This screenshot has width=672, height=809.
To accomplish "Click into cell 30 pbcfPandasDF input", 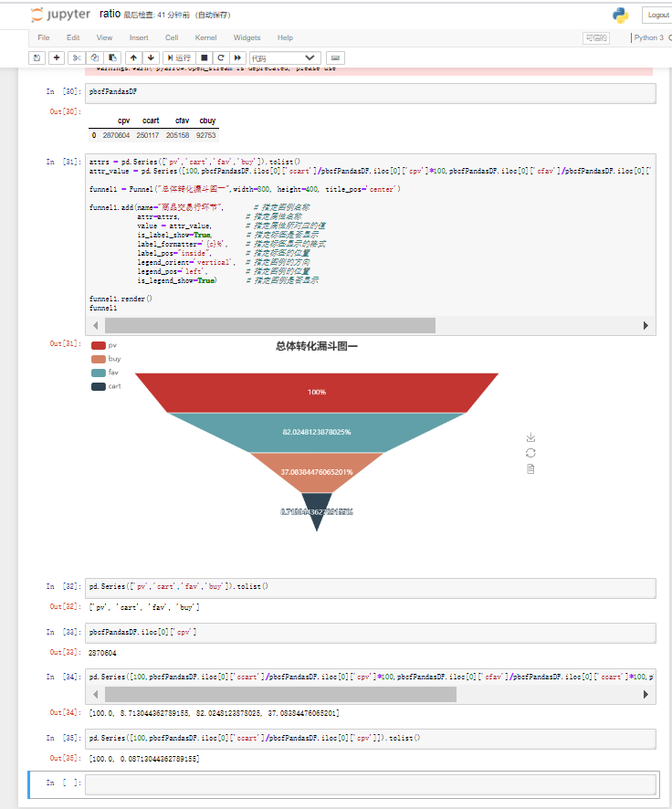I will click(371, 93).
